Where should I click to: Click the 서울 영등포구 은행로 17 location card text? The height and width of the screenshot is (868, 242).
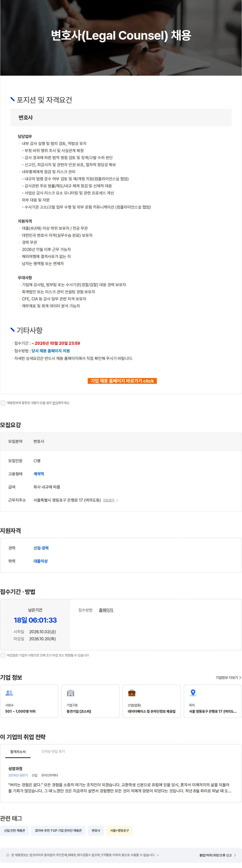pos(213,711)
